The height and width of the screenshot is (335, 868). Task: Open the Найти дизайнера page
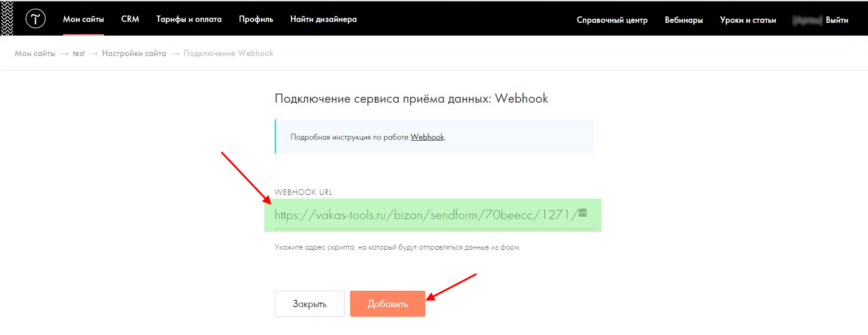[x=324, y=19]
